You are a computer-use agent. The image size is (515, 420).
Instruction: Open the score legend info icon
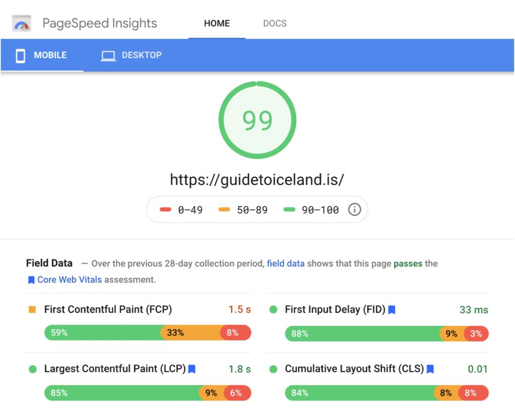355,210
